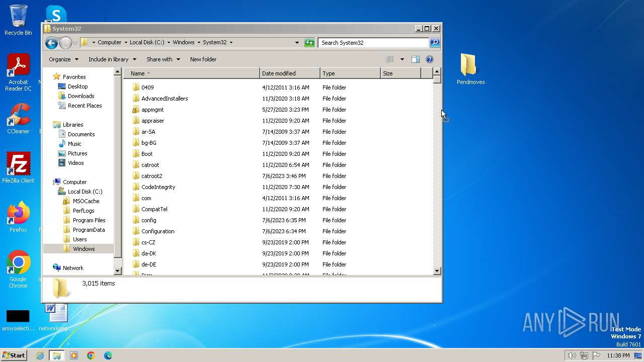Click Windows Explorer taskbar icon
This screenshot has height=362, width=644.
(x=57, y=355)
